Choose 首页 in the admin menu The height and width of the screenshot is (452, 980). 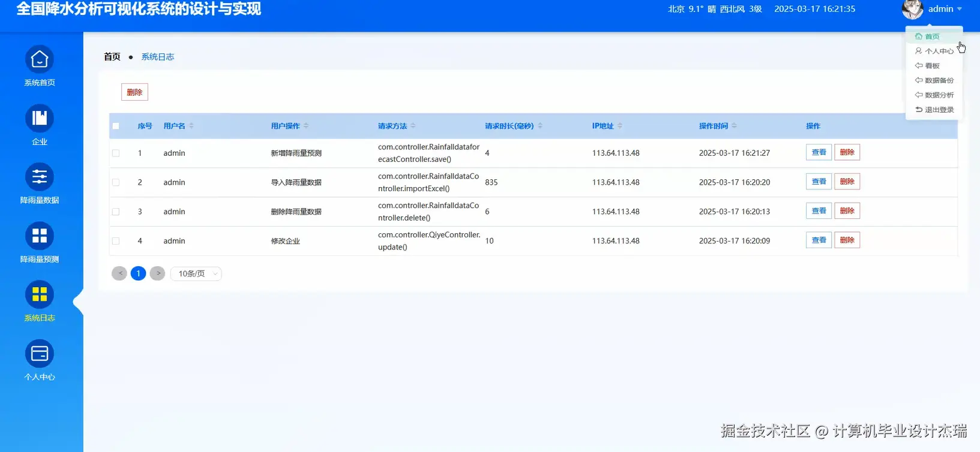pyautogui.click(x=934, y=37)
